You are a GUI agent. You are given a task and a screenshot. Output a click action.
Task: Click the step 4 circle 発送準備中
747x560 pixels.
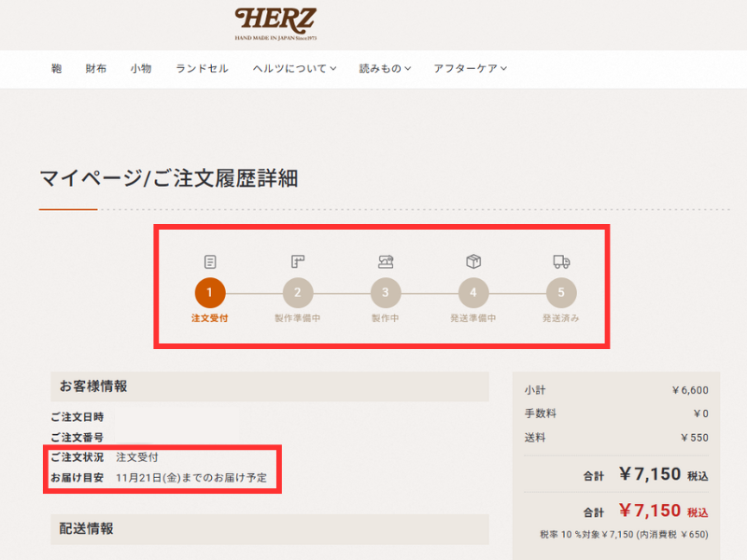pos(472,293)
